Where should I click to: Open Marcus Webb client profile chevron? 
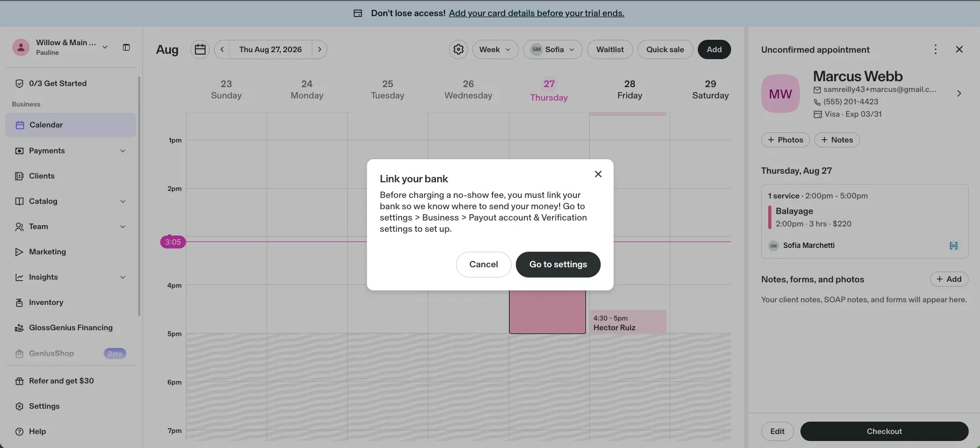959,94
